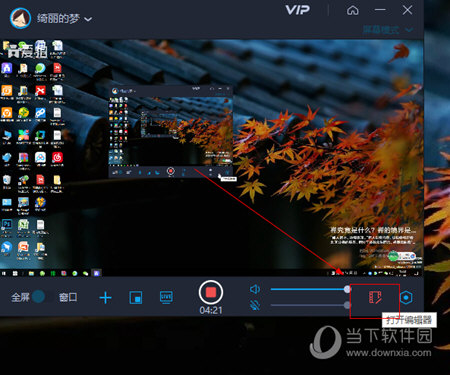Unmute the crossed-out microphone icon
450x375 pixels.
(255, 305)
